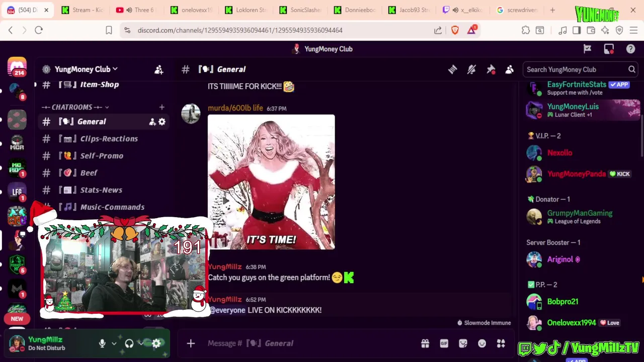Open threads icon in channel header
Screen dimensions: 644x362
452,69
